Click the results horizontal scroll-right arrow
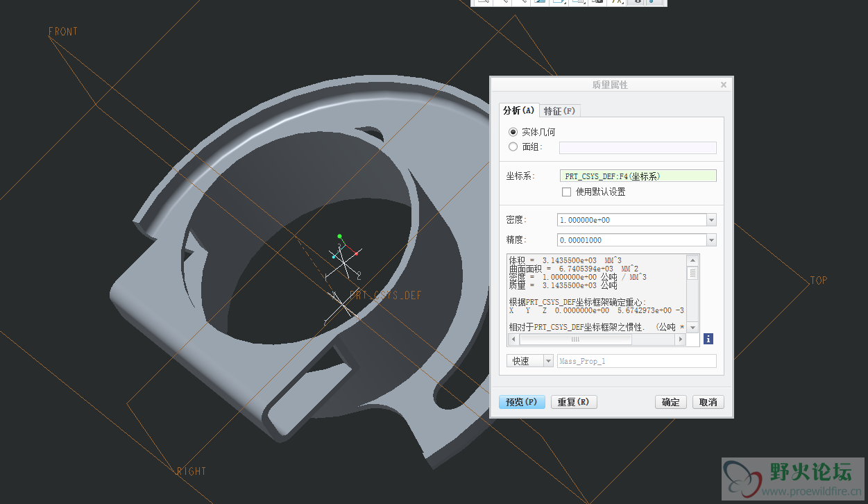This screenshot has height=504, width=868. click(681, 339)
